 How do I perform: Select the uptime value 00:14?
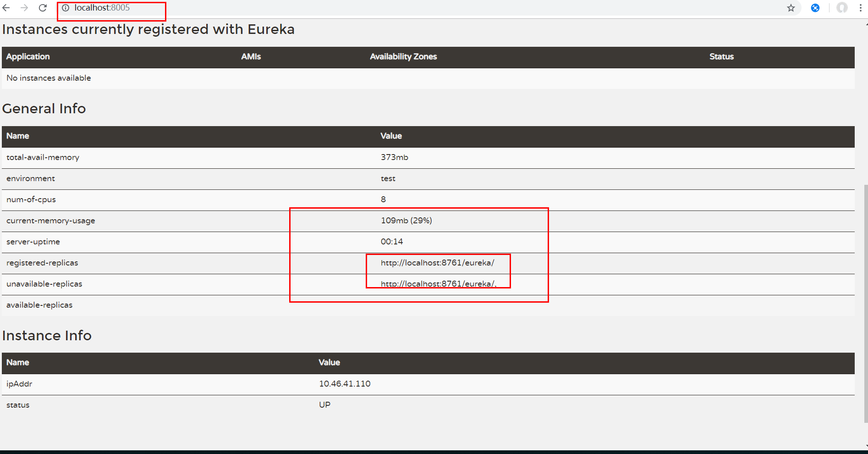click(x=392, y=242)
